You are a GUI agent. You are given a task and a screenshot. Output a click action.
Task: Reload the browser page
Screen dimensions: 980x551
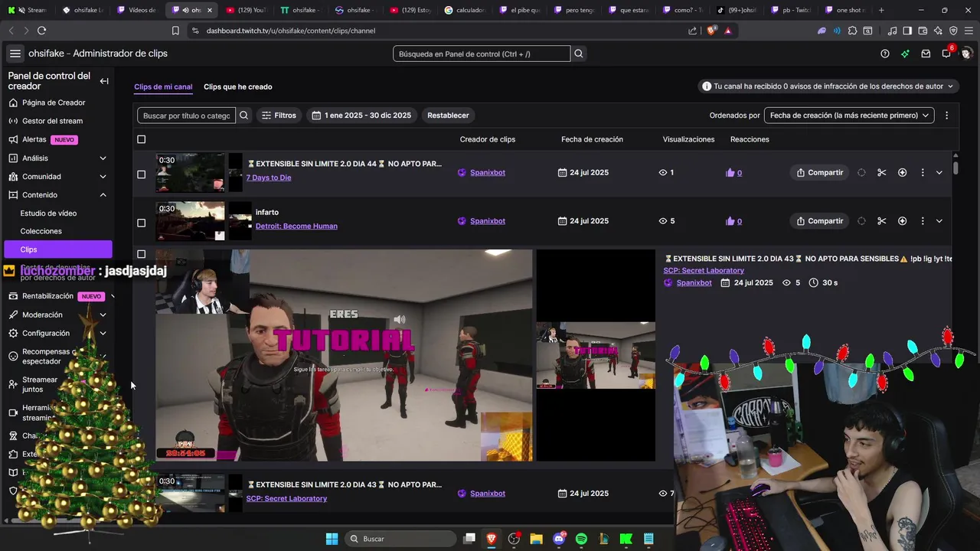point(41,31)
